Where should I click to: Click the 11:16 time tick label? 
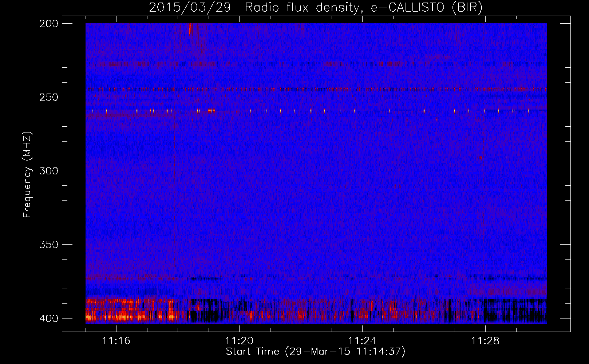point(116,341)
